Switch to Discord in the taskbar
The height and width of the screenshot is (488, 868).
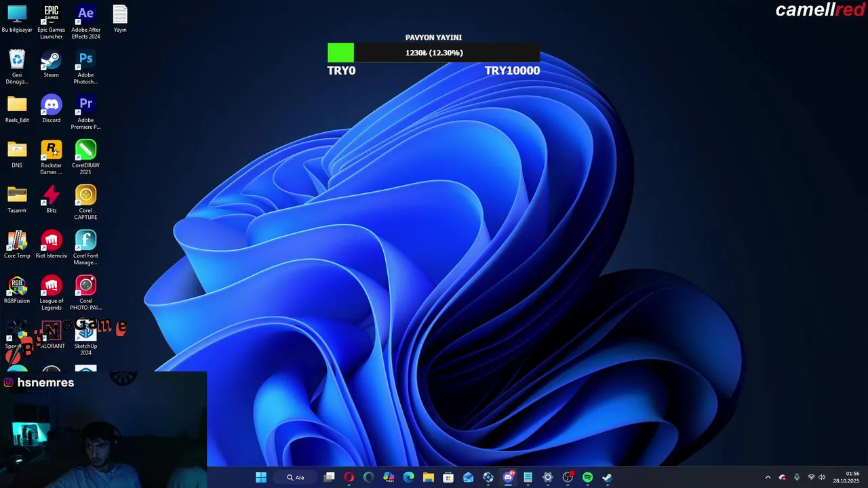508,477
